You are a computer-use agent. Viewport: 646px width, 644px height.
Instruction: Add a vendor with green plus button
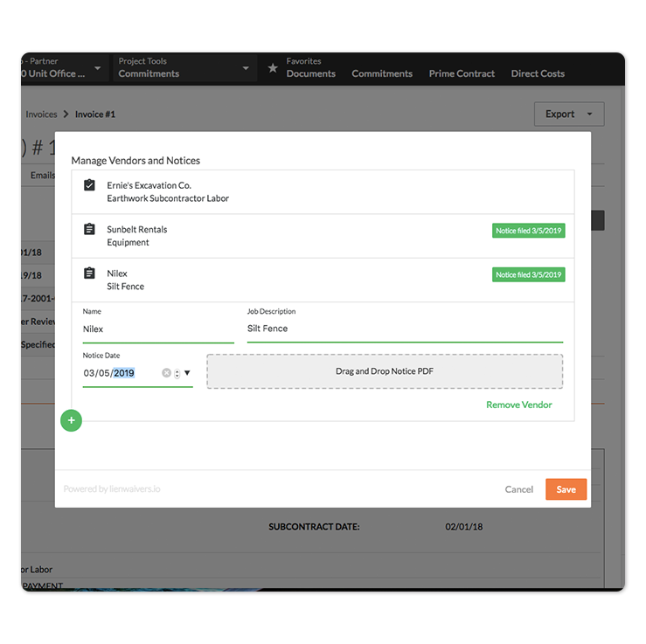pyautogui.click(x=72, y=420)
